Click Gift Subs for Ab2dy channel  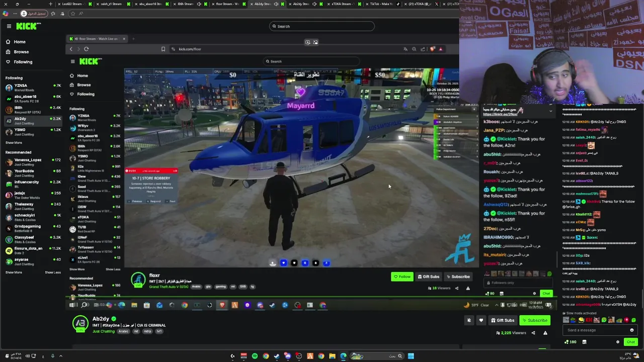[503, 320]
